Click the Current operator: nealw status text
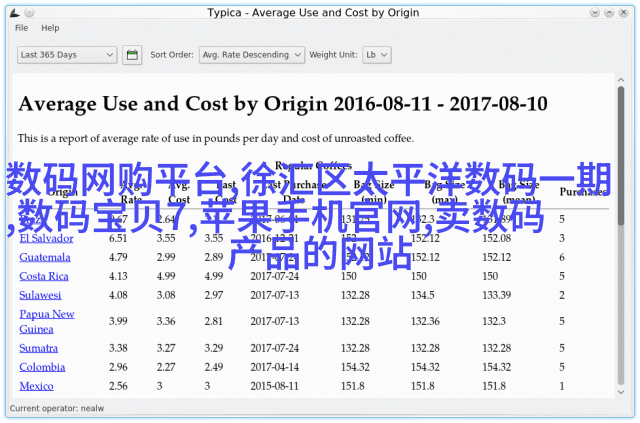This screenshot has width=640, height=423. pos(57,409)
